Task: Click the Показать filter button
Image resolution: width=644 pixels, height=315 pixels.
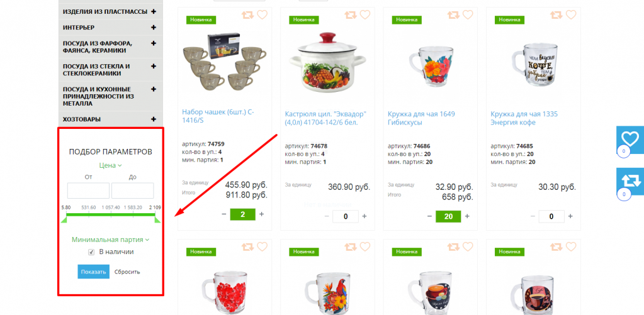Action: click(x=94, y=272)
